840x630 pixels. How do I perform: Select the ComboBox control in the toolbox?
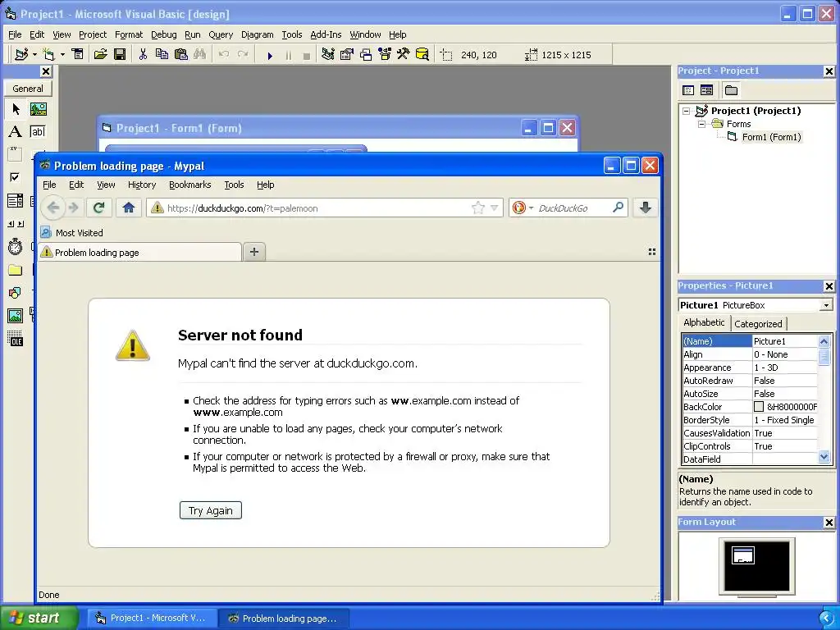(16, 201)
